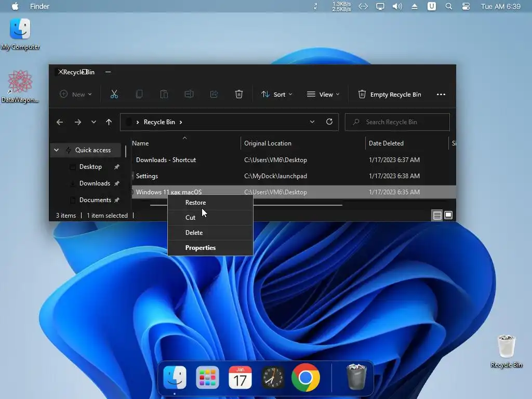Viewport: 532px width, 399px height.
Task: Open the Trash in the dock
Action: 356,377
